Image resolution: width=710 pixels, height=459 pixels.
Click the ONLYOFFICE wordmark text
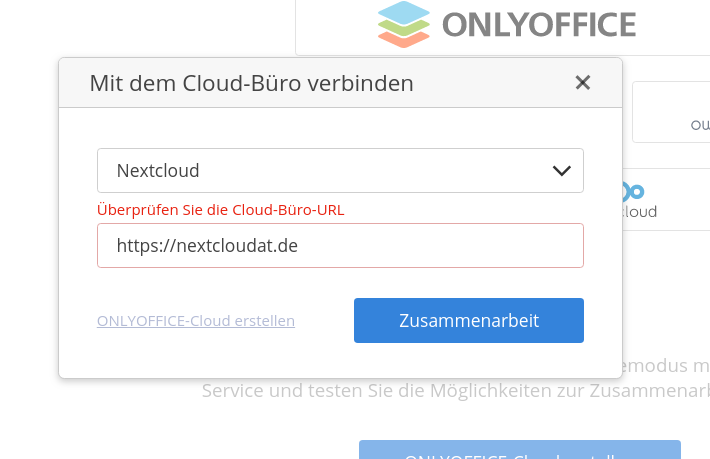click(x=539, y=24)
